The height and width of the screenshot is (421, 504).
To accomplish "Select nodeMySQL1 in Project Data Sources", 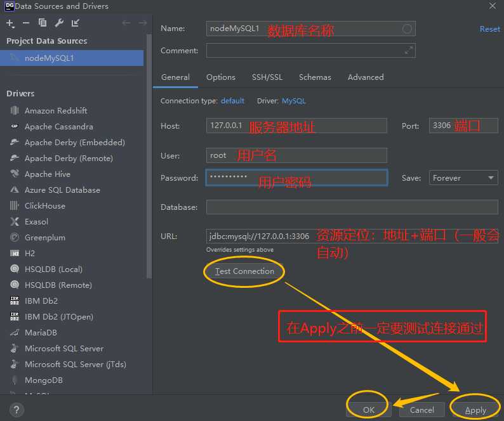I will tap(72, 58).
